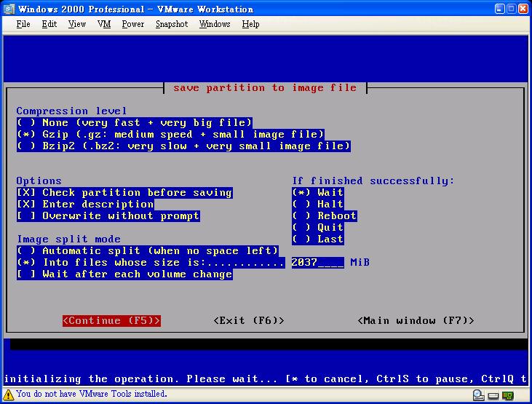The image size is (532, 404).
Task: Click the 'If finished successfully:' heading
Action: click(373, 181)
